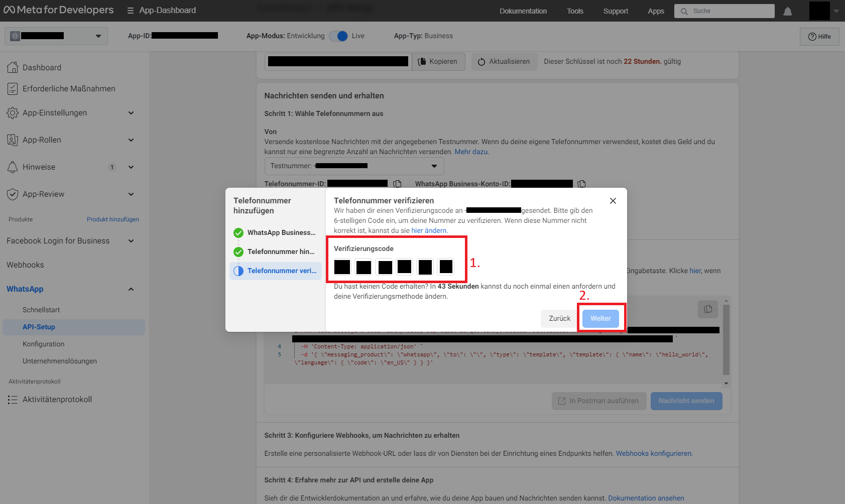
Task: Click the Weiter button
Action: pyautogui.click(x=600, y=318)
